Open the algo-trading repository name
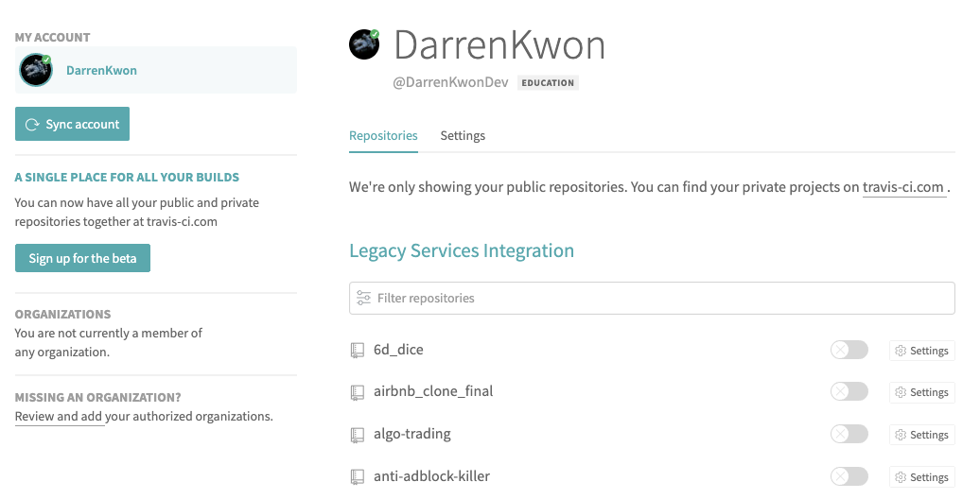The width and height of the screenshot is (980, 499). click(411, 434)
